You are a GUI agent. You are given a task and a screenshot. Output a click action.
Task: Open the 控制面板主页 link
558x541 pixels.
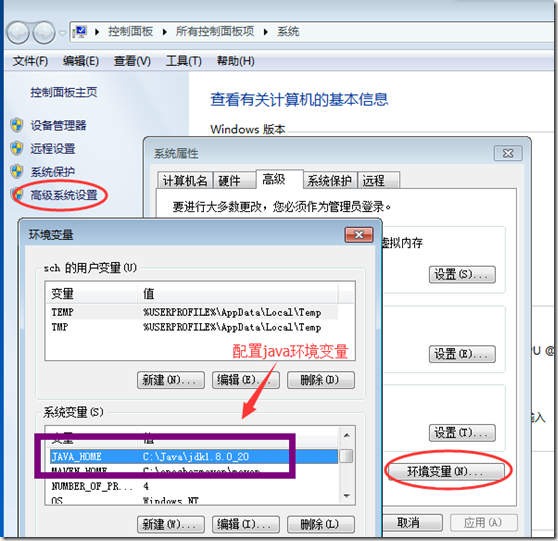click(x=64, y=92)
